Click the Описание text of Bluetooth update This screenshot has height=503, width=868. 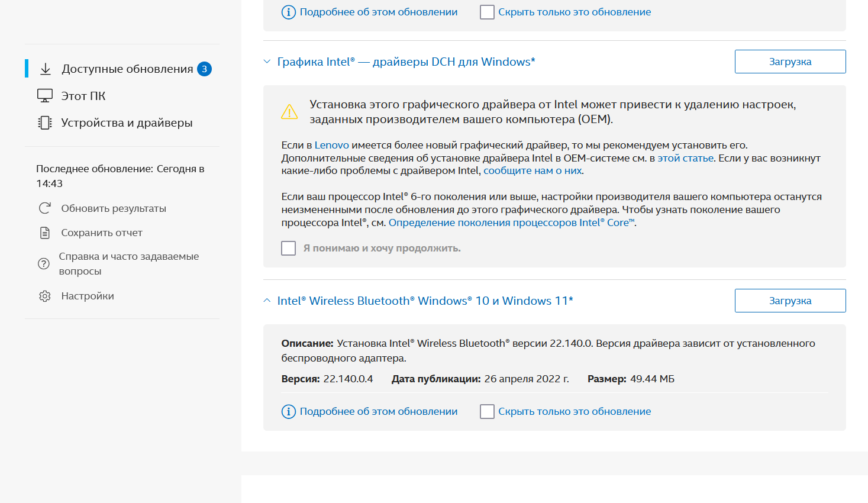[x=548, y=350]
